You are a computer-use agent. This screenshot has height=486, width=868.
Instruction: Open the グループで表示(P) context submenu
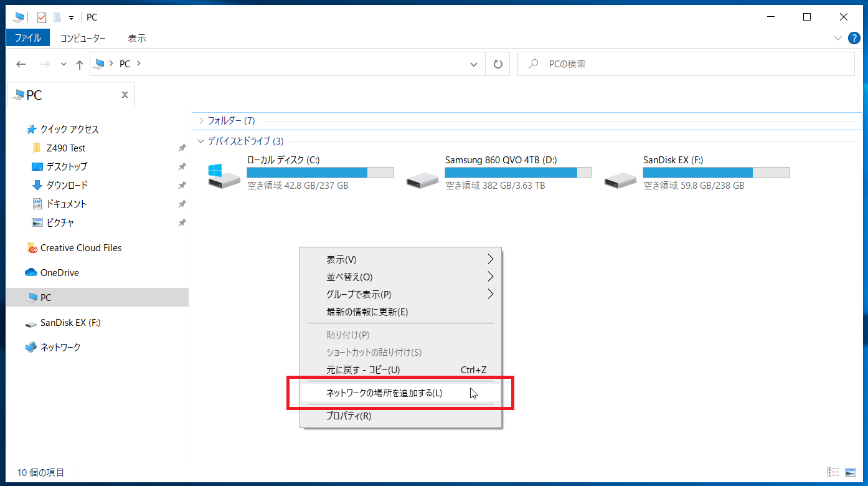pos(401,294)
